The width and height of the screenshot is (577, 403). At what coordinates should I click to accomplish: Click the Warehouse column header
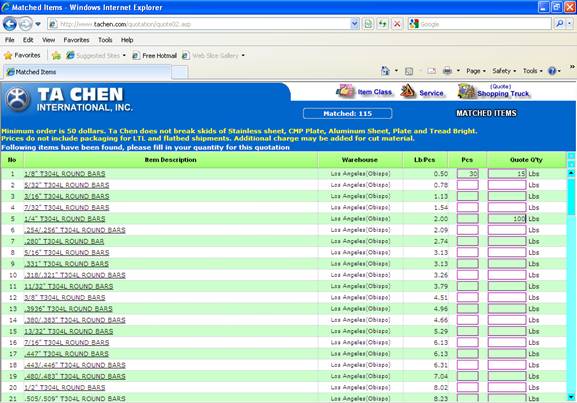(x=360, y=160)
